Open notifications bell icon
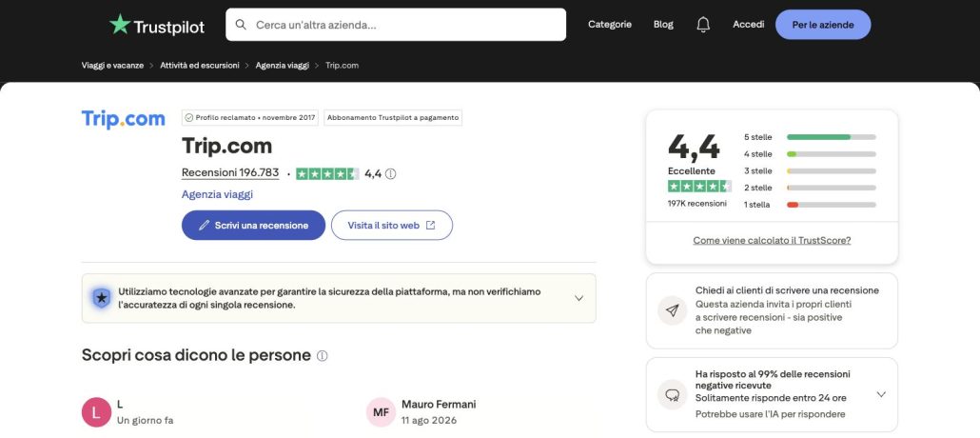Viewport: 980px width, 438px height. tap(703, 25)
